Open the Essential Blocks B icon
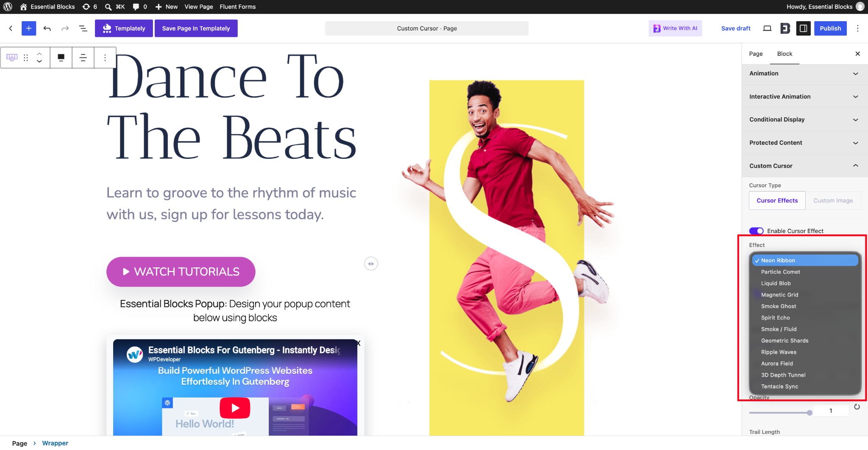 coord(785,28)
